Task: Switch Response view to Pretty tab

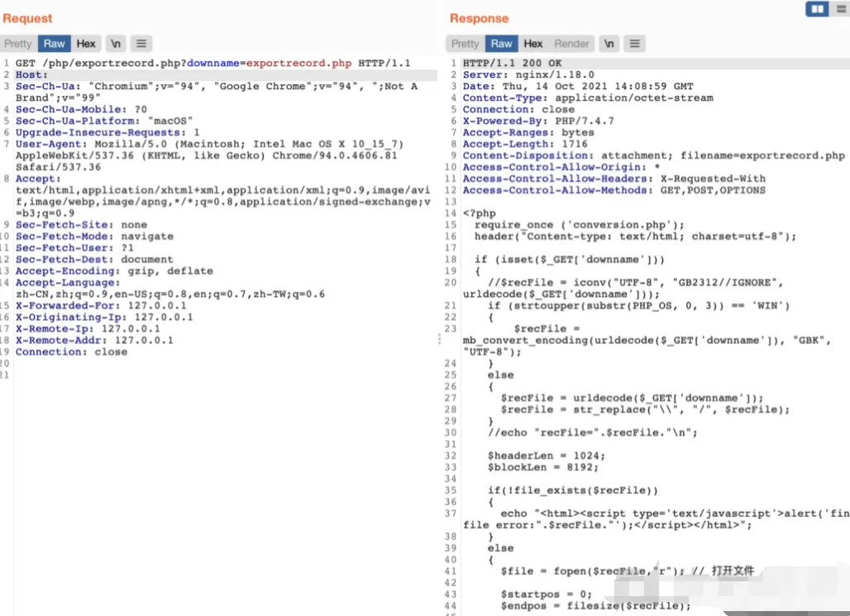Action: tap(466, 43)
